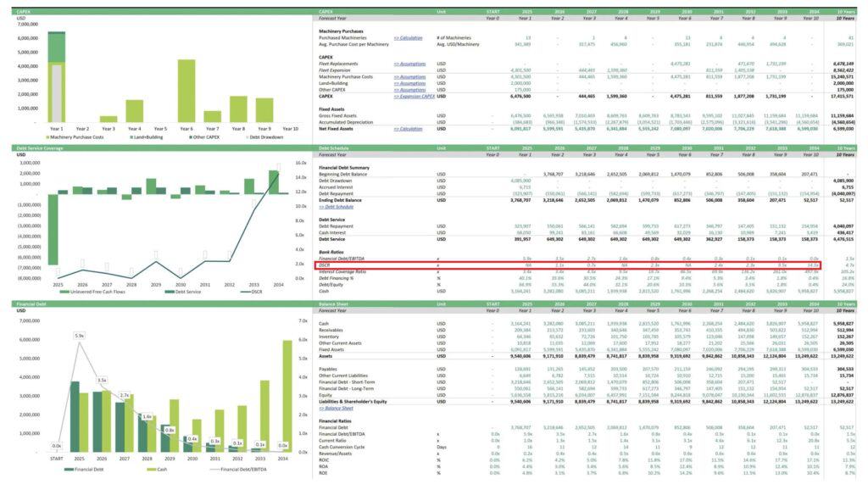The width and height of the screenshot is (868, 490).
Task: Select the Fleet Expansion row label
Action: point(334,70)
